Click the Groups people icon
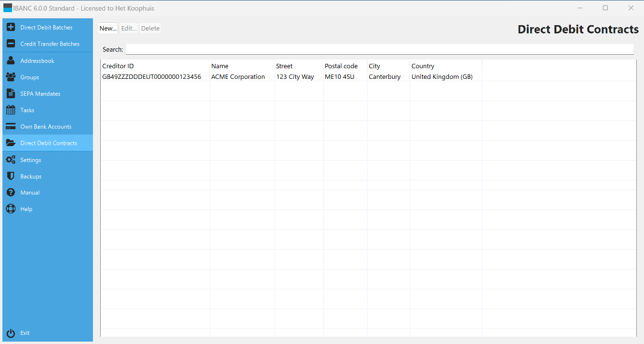The height and width of the screenshot is (344, 644). [11, 77]
